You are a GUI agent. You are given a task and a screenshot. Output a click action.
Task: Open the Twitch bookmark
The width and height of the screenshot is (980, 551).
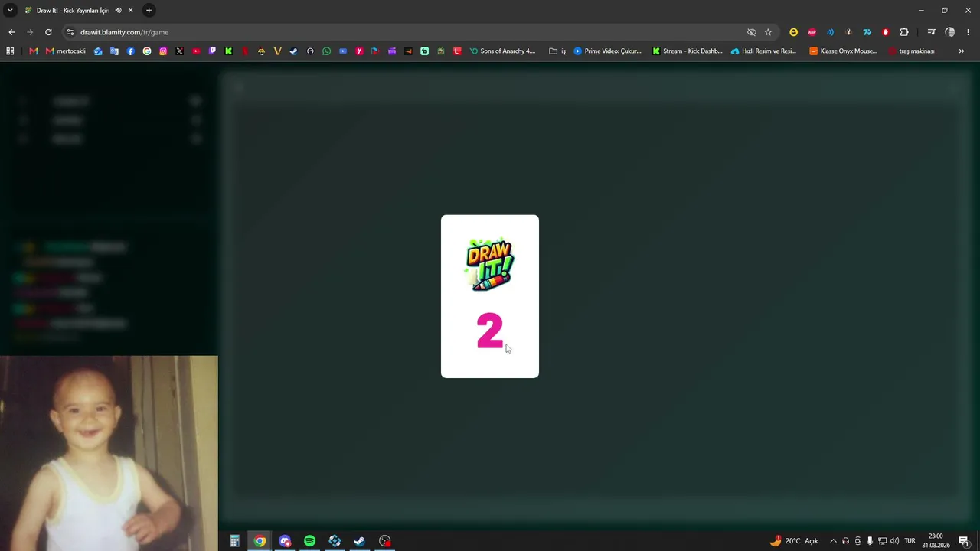212,51
